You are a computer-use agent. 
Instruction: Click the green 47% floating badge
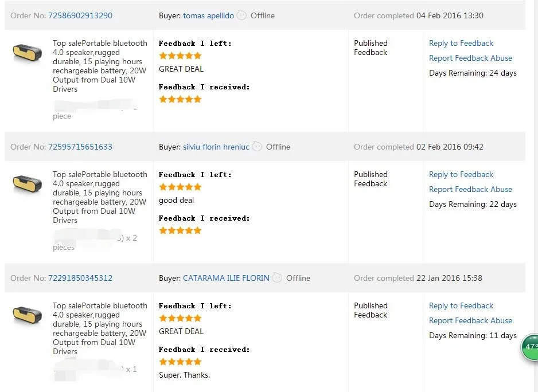(531, 347)
